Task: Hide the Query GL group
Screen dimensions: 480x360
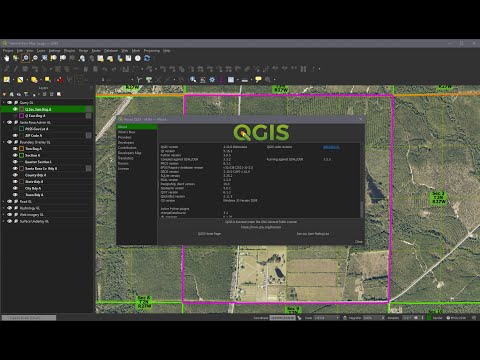Action: click(10, 103)
